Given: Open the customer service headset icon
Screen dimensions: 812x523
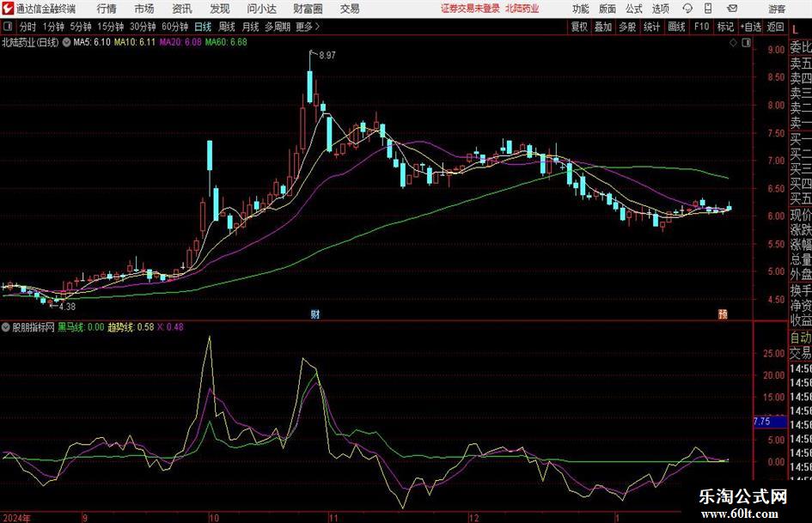Looking at the screenshot, I should tap(687, 9).
